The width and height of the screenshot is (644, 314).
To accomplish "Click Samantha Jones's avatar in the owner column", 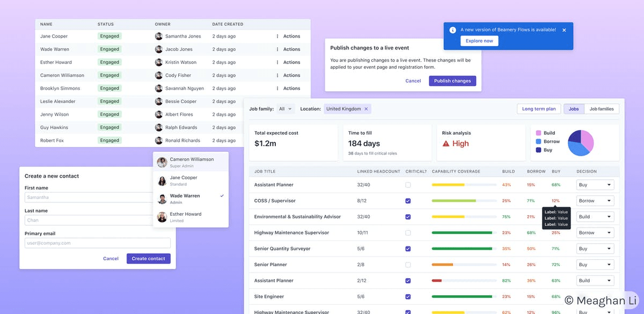I will pyautogui.click(x=159, y=36).
